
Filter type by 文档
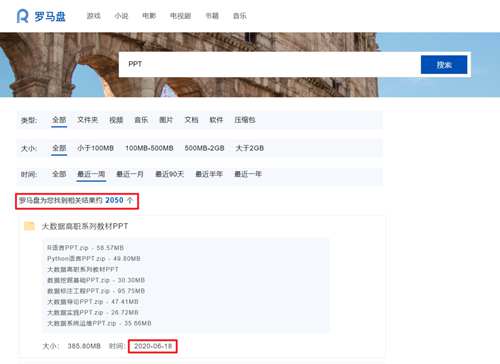click(191, 120)
